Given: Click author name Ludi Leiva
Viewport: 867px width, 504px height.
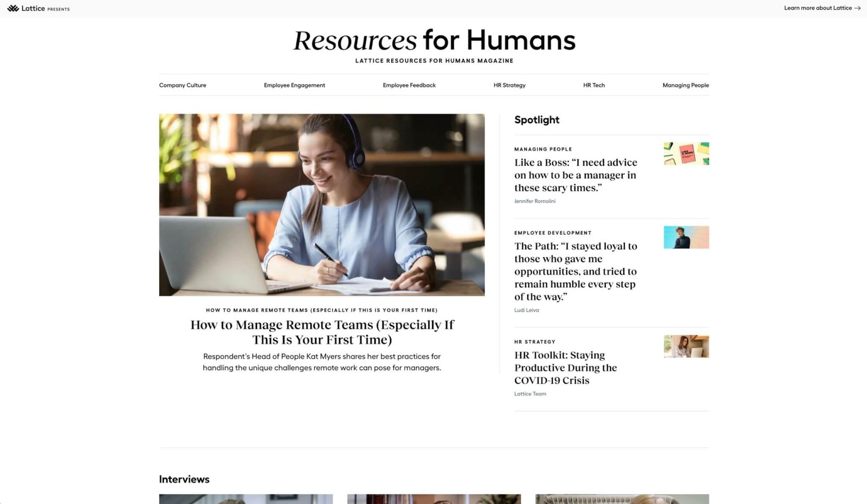Looking at the screenshot, I should coord(526,310).
